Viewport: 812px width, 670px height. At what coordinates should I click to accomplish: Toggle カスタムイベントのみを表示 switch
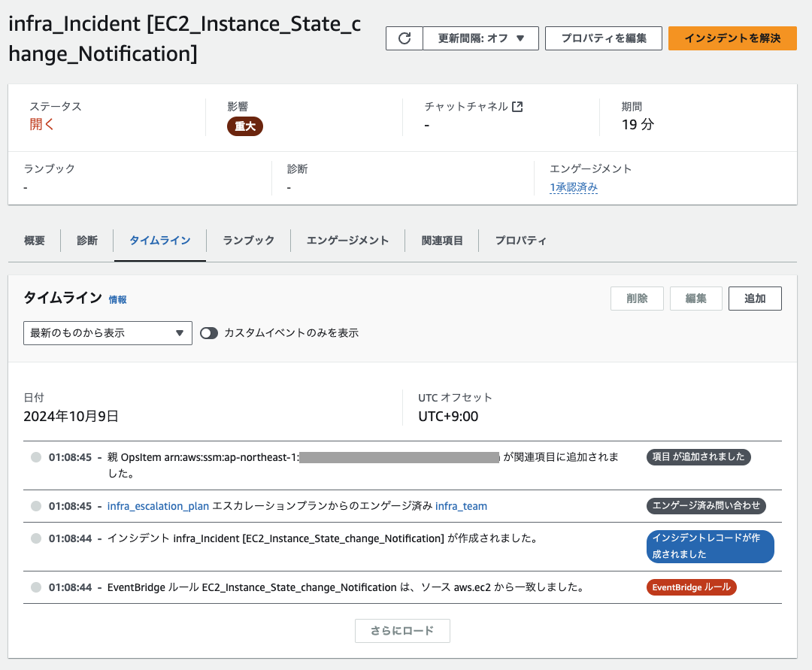click(x=209, y=333)
